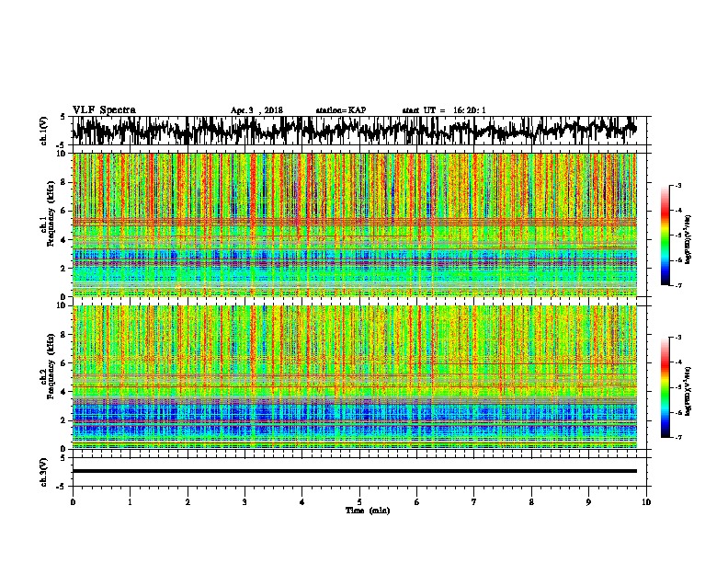Click the ch.3 flat black trace line
728x563 pixels.
[x=354, y=471]
